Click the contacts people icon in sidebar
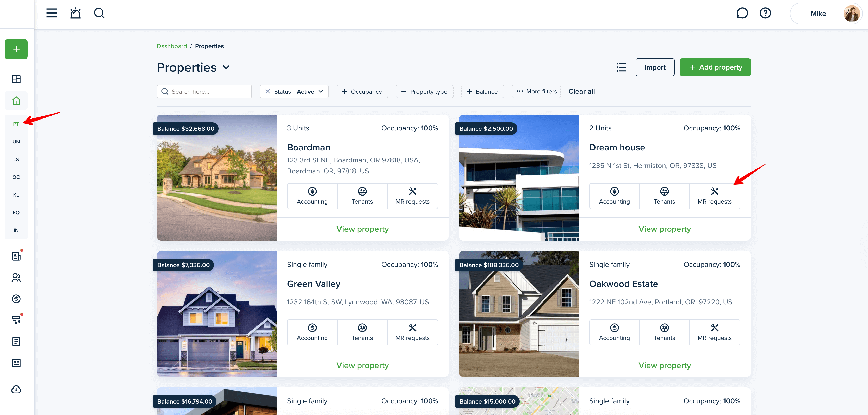The width and height of the screenshot is (868, 415). point(16,278)
